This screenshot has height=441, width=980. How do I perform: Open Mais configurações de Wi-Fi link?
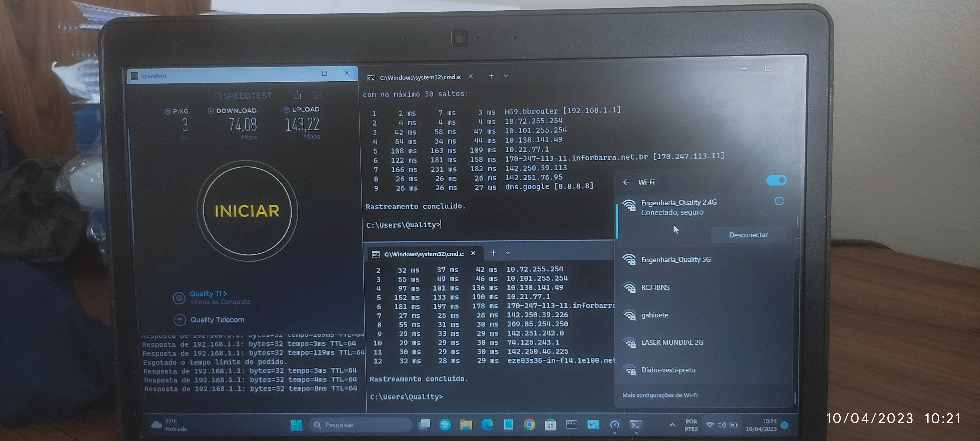tap(660, 395)
